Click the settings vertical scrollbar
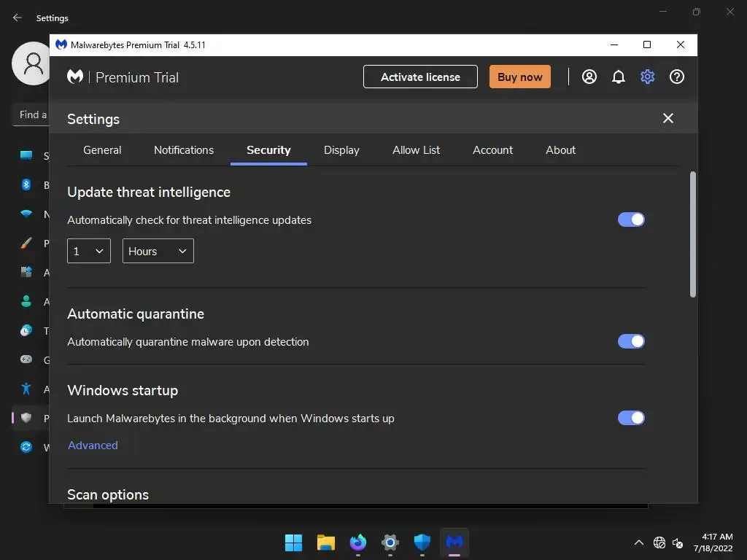747x560 pixels. pos(693,234)
